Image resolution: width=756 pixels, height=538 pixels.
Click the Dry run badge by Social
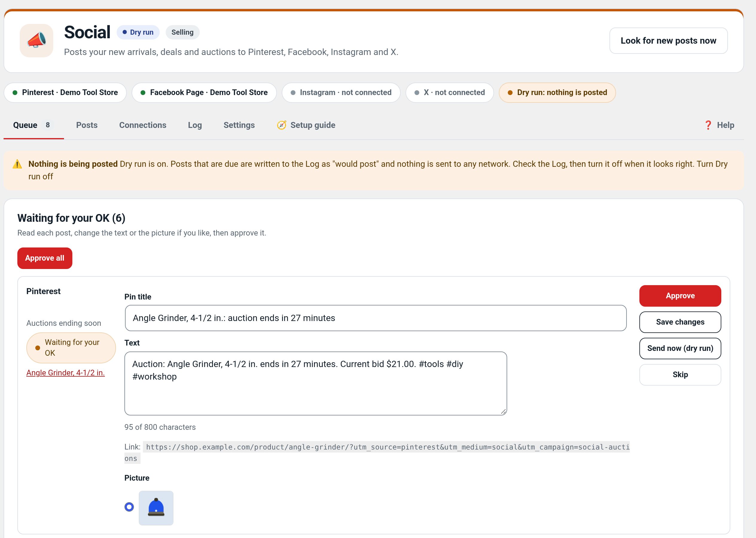[x=138, y=32]
